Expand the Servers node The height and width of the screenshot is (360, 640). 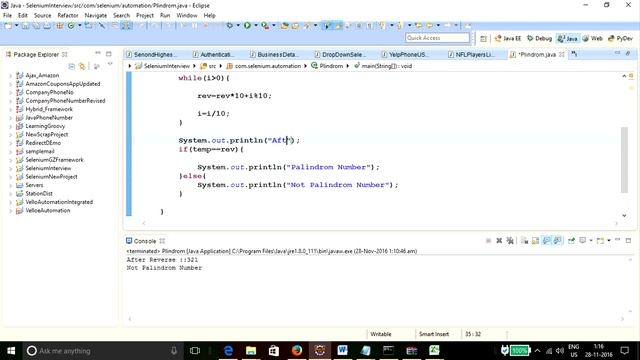pyautogui.click(x=10, y=185)
